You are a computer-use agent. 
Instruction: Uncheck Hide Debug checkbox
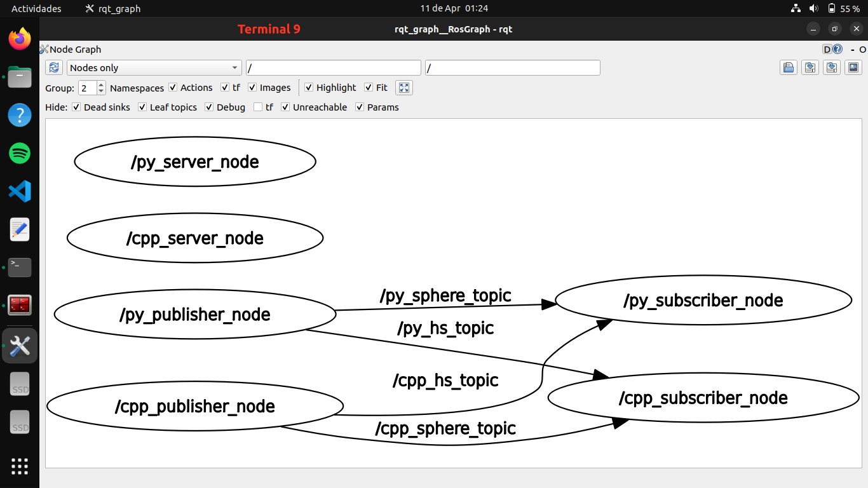[x=209, y=107]
